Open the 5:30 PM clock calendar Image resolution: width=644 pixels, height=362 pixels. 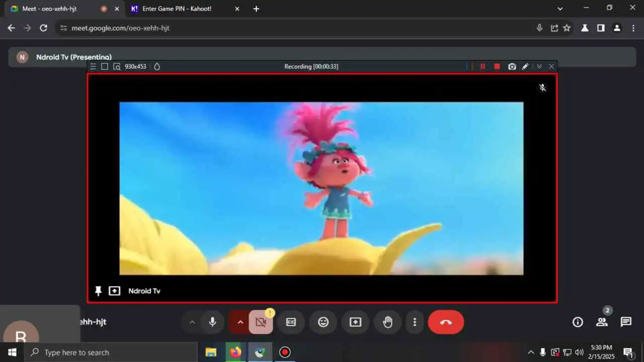pos(601,352)
